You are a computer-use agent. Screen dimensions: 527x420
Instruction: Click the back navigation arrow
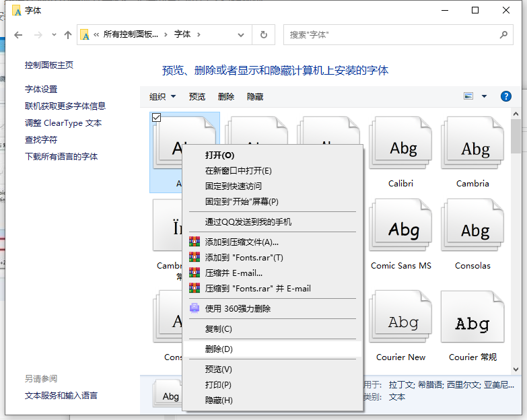coord(18,35)
